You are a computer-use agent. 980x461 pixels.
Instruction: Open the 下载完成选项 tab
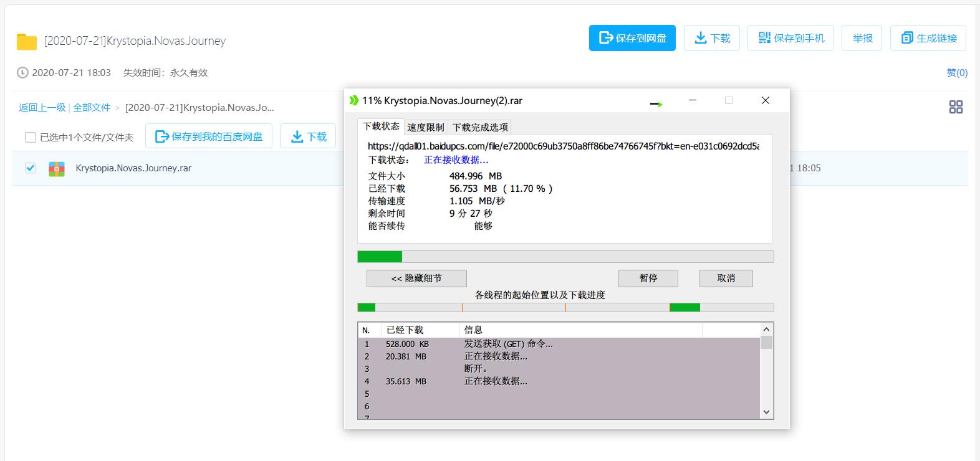(x=480, y=127)
